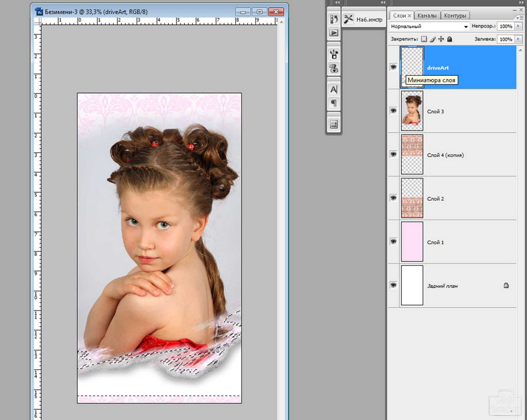The width and height of the screenshot is (527, 420).
Task: Select layer named Слой 2
Action: tap(435, 199)
